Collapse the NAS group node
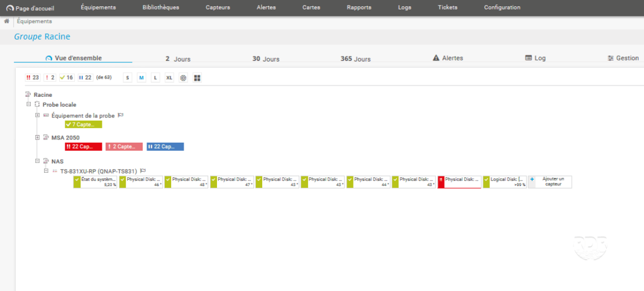This screenshot has height=291, width=644. 38,161
